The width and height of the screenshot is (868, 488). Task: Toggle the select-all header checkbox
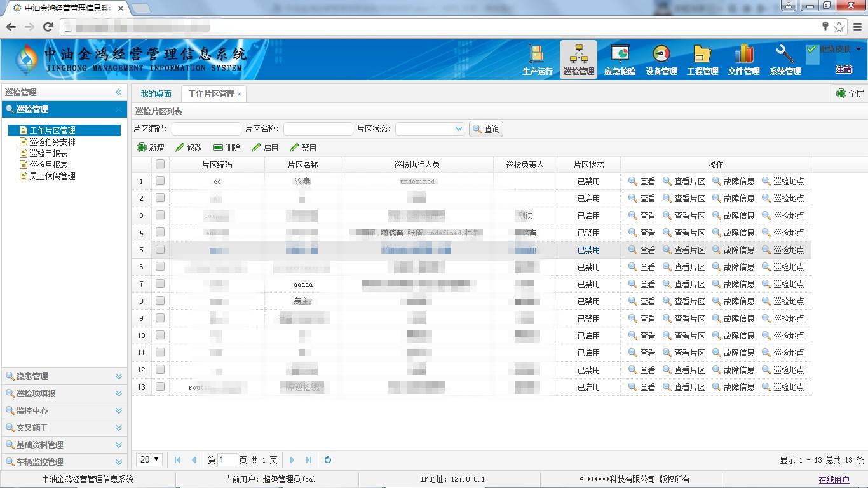160,164
